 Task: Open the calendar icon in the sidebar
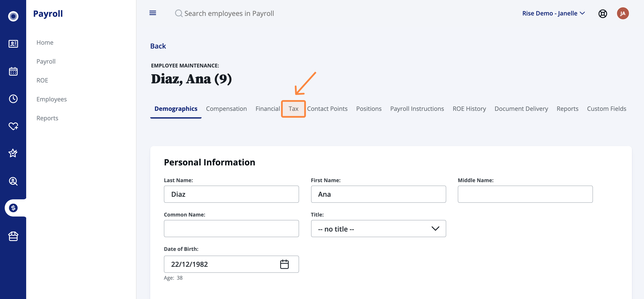(x=13, y=71)
